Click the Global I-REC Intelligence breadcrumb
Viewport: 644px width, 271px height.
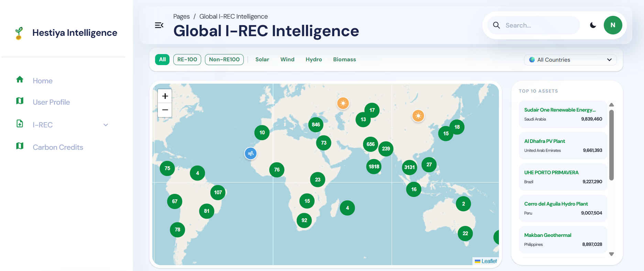point(233,17)
